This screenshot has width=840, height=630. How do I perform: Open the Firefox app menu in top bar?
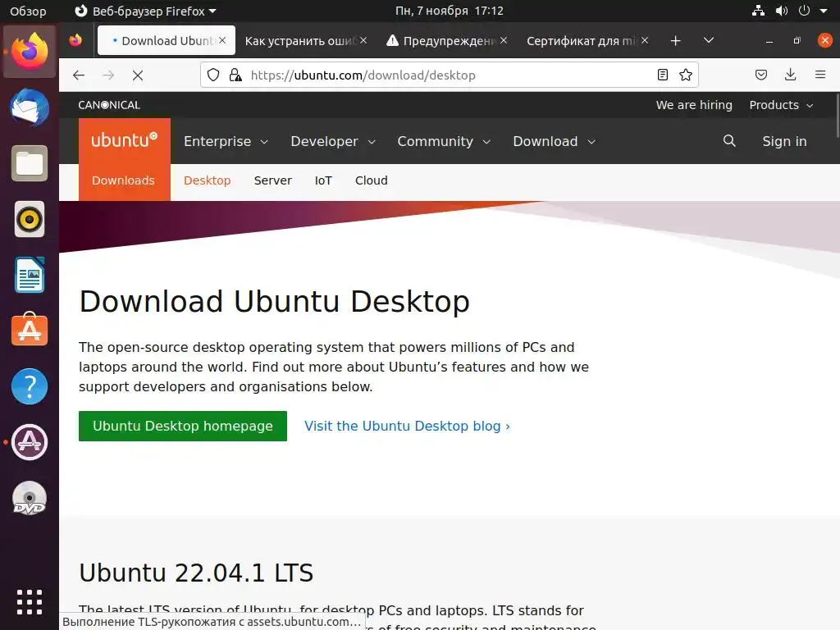coord(145,11)
